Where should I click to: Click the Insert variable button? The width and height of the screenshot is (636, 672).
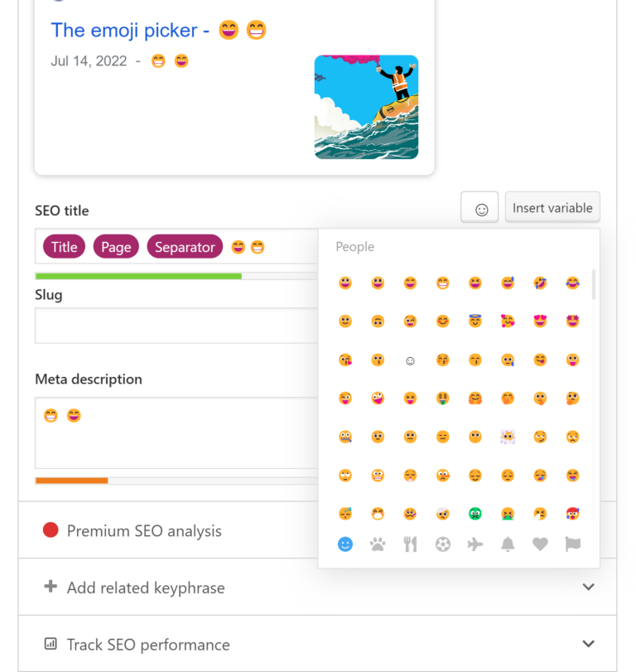pyautogui.click(x=552, y=207)
